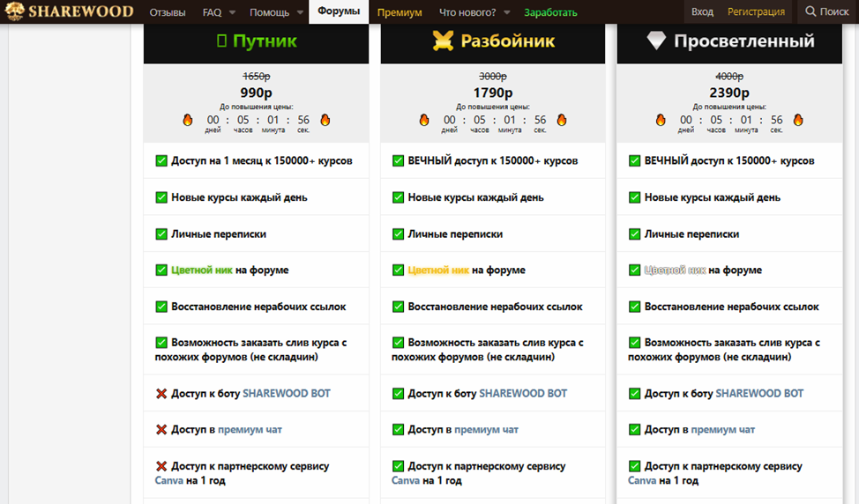Viewport: 859px width, 504px height.
Task: Click the Разбойник Личные переписки checkmark
Action: (398, 234)
